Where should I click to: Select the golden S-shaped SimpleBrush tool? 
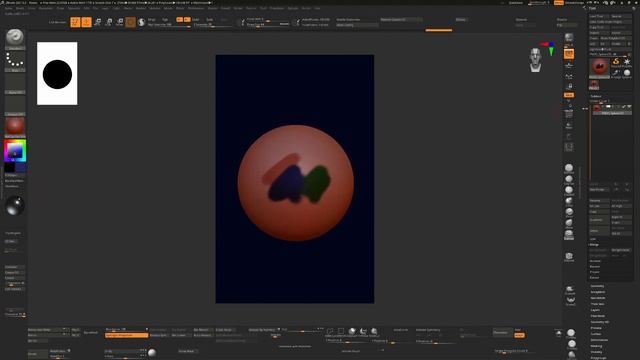(x=616, y=62)
